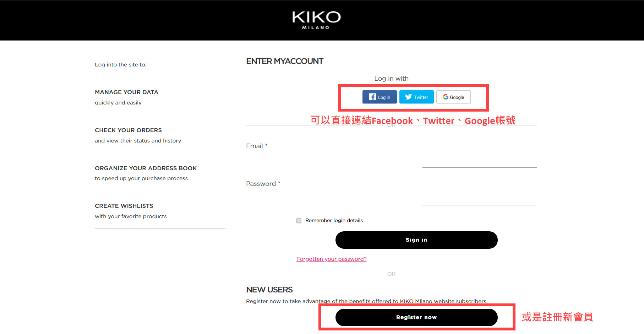The width and height of the screenshot is (644, 334).
Task: Focus the Email input field
Action: (x=479, y=161)
